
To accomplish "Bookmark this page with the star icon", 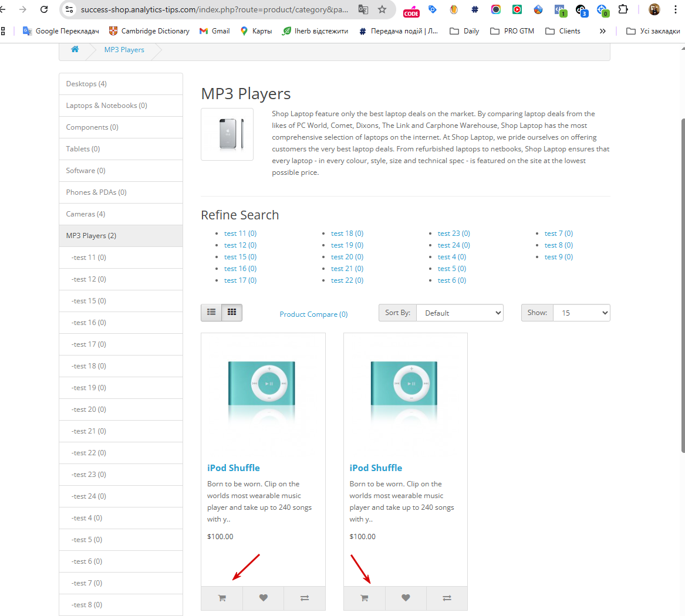I will [x=382, y=9].
